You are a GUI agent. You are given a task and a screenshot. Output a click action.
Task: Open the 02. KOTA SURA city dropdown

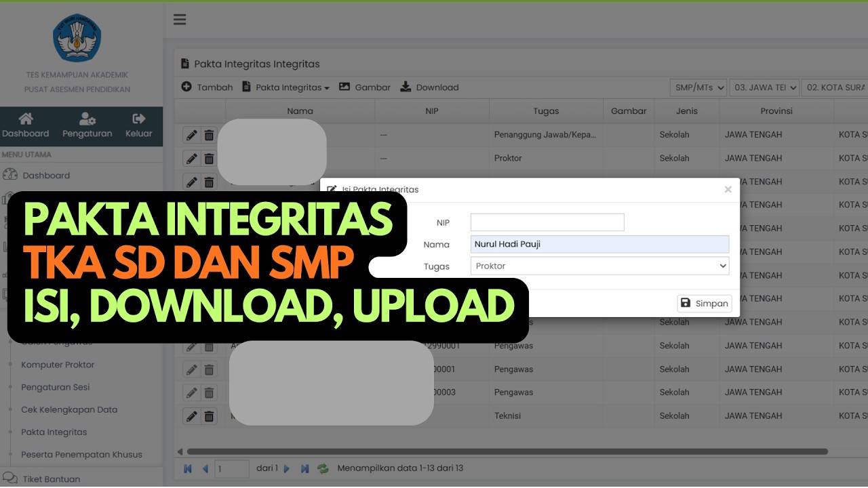[x=835, y=87]
